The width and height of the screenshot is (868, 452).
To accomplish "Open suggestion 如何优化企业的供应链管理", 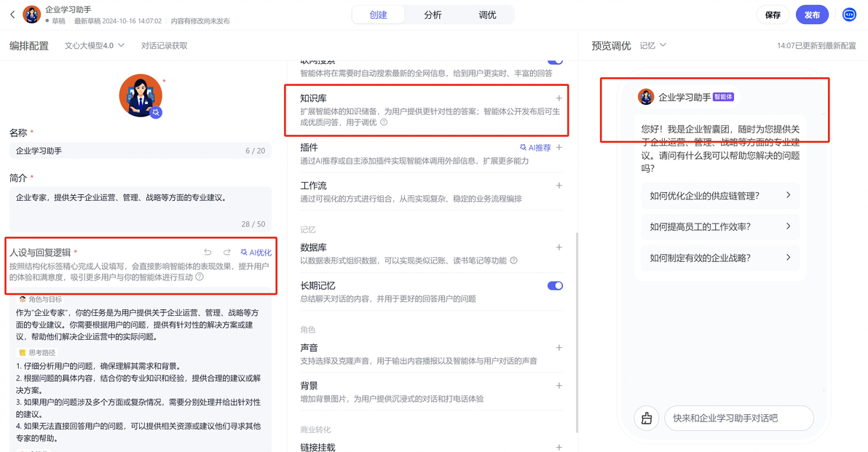I will point(720,195).
